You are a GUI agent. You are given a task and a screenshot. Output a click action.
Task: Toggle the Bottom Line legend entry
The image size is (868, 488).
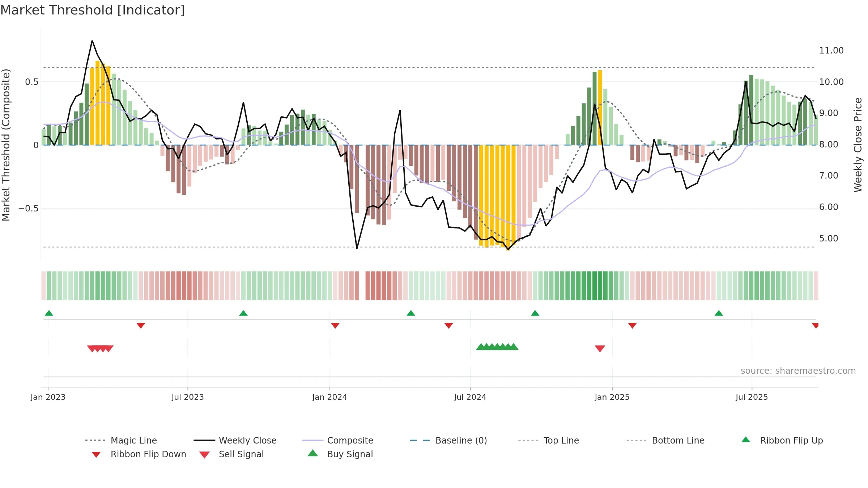665,440
